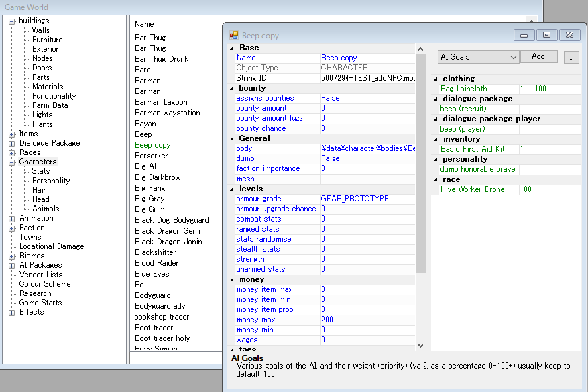Expand the Animation tree node

click(11, 219)
